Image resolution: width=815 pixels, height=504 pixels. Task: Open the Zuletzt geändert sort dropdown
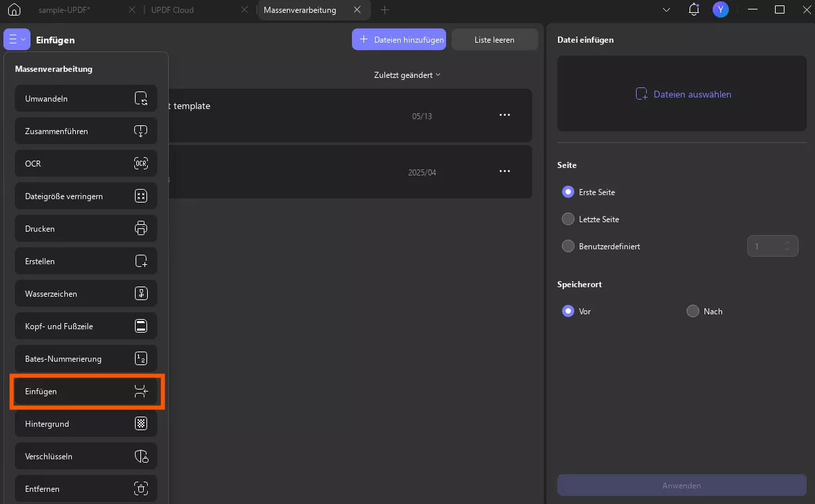coord(407,75)
